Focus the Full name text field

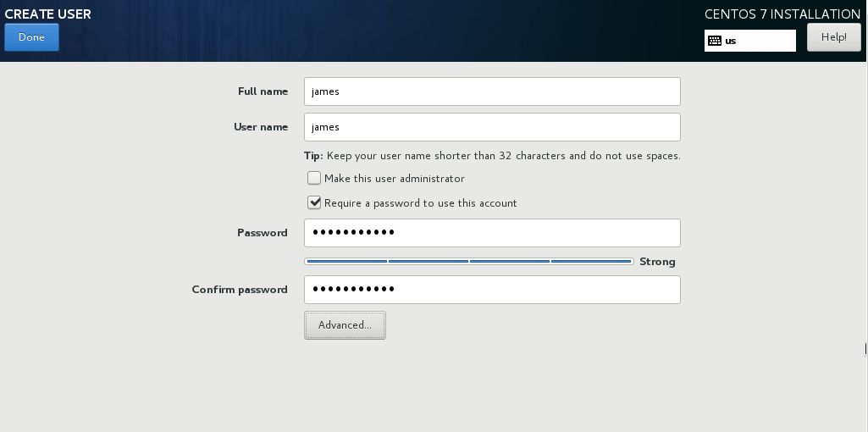[492, 91]
